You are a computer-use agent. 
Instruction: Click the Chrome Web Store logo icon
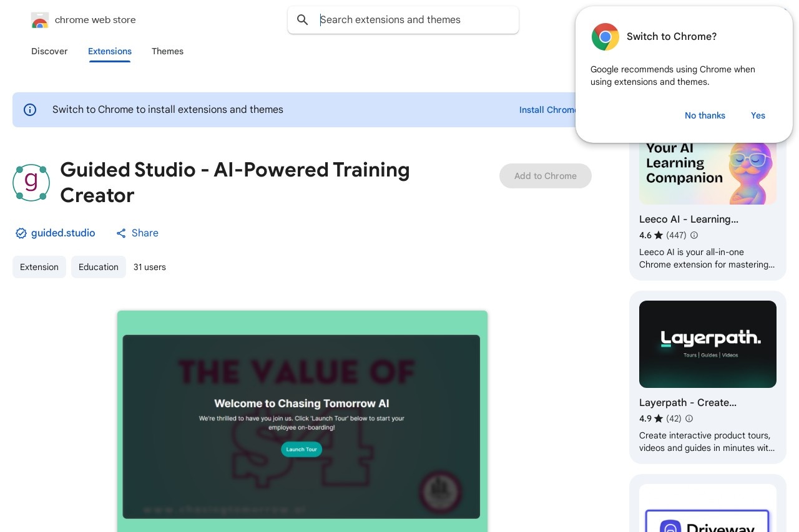coord(40,20)
